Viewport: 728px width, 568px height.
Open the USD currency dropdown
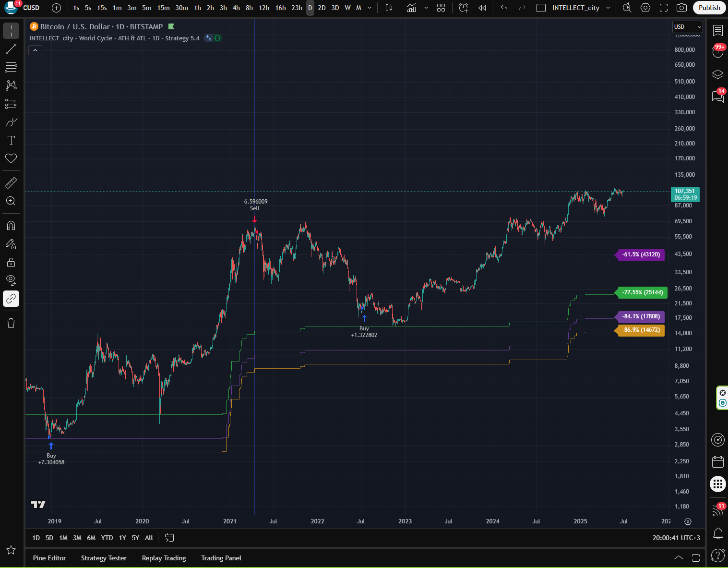(687, 27)
